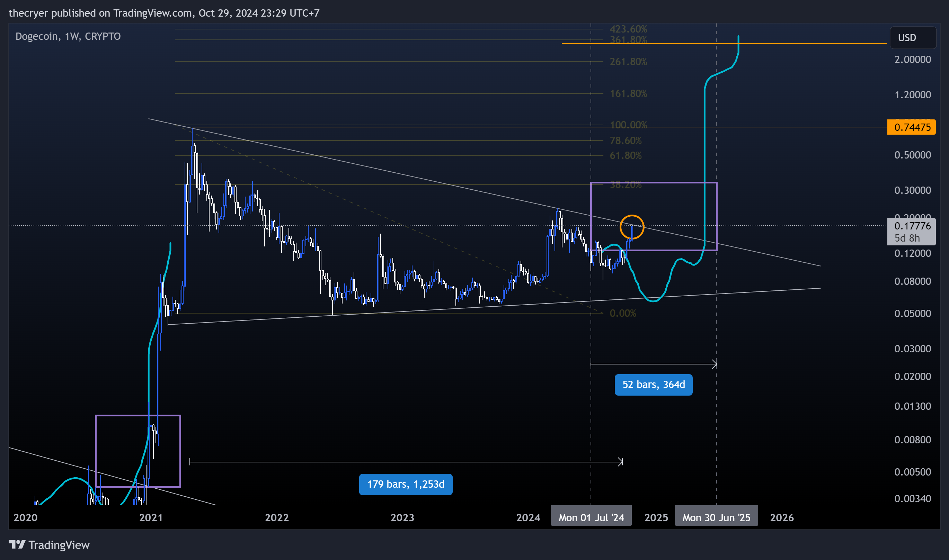Click the 0.00800 price axis value
This screenshot has width=949, height=560.
[x=912, y=440]
